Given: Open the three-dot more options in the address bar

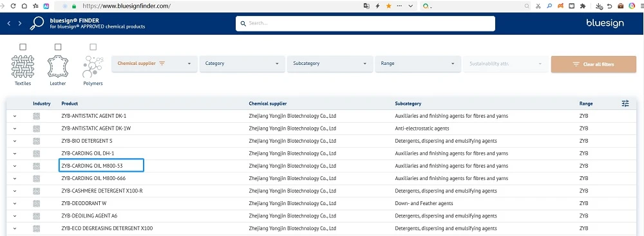Looking at the screenshot, I should tap(399, 6).
